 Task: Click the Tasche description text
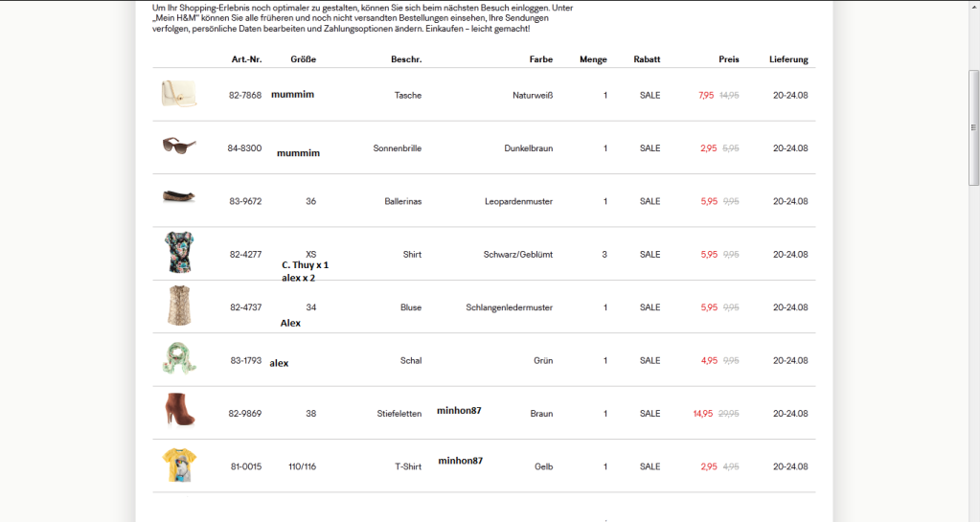coord(408,96)
